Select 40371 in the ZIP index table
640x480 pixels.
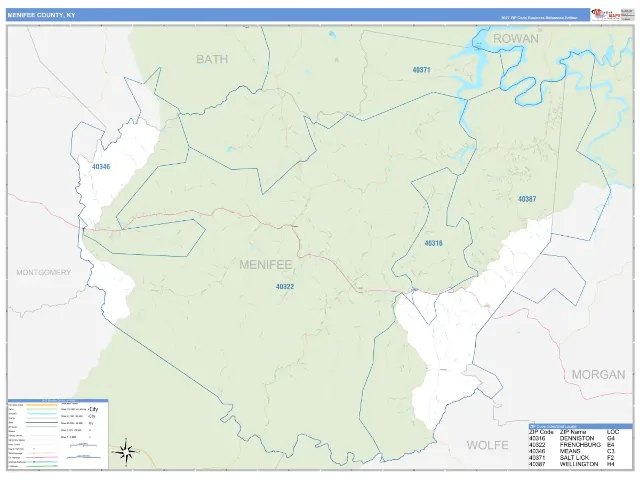pyautogui.click(x=537, y=458)
